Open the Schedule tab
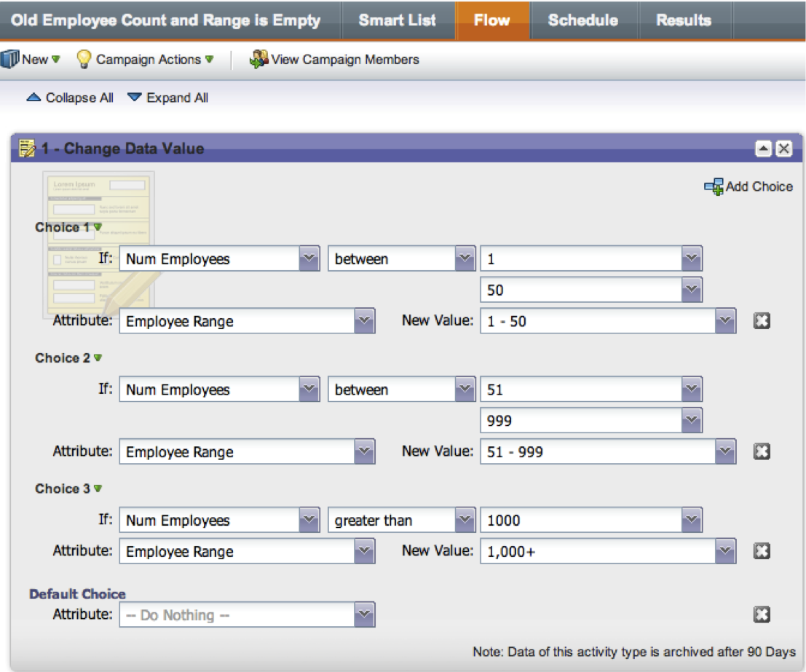Image resolution: width=806 pixels, height=672 pixels. point(583,20)
